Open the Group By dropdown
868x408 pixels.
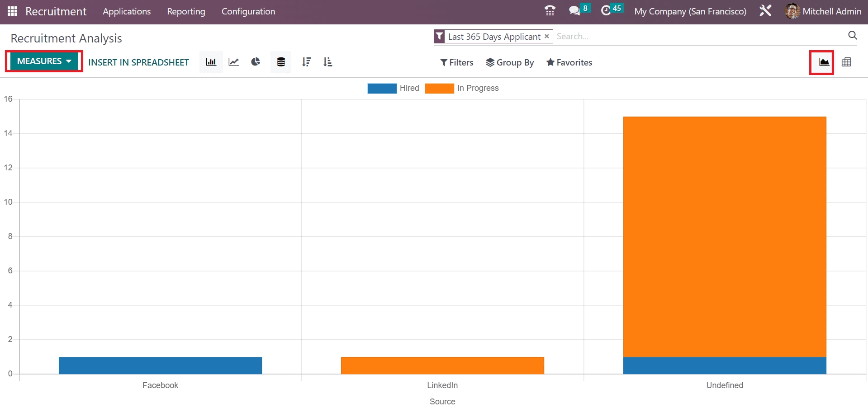coord(510,62)
